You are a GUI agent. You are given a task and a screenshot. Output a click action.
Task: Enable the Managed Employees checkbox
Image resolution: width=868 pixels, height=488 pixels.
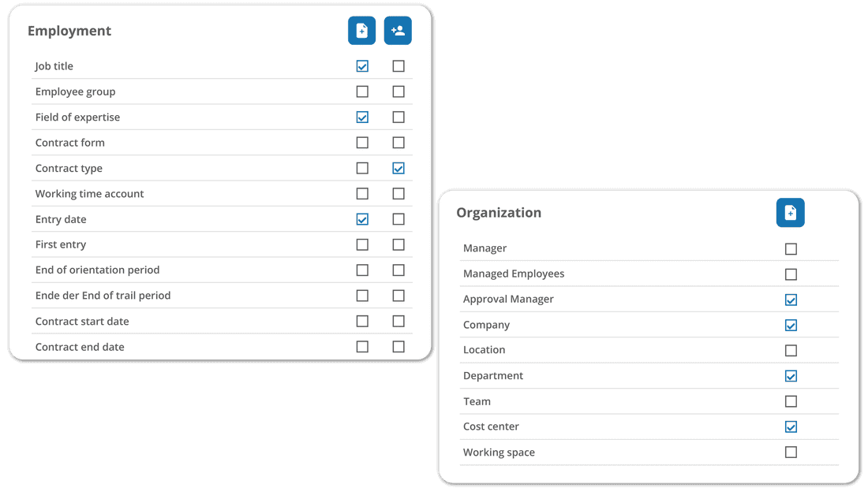[791, 274]
